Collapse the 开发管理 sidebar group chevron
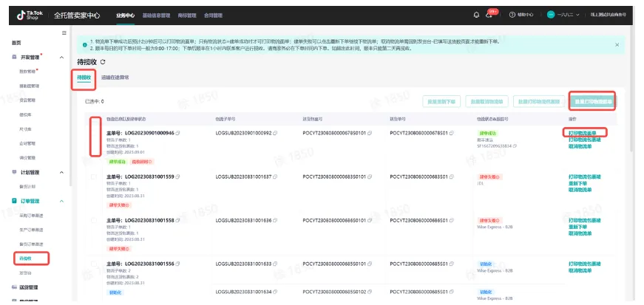This screenshot has width=644, height=305. tap(61, 58)
